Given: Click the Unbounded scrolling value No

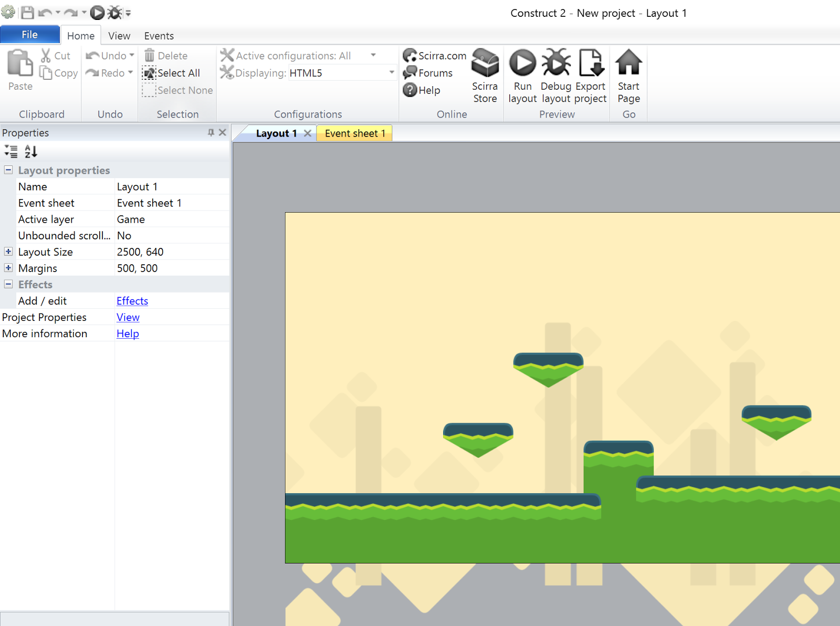Looking at the screenshot, I should (172, 235).
